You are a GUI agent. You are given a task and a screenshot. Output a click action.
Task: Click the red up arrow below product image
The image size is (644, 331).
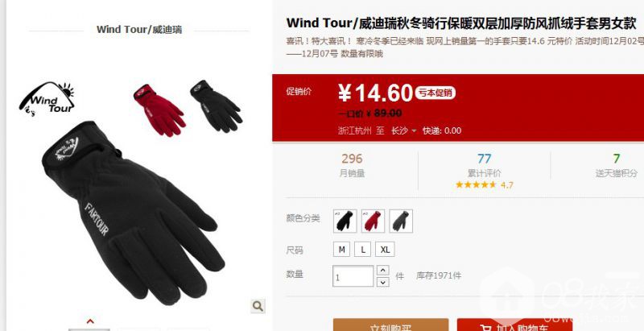[90, 321]
